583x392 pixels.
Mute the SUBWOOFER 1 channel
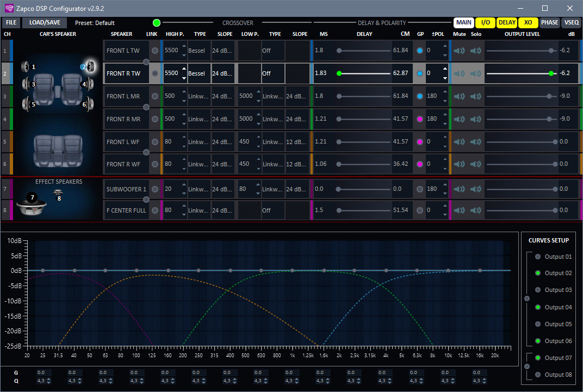(459, 189)
